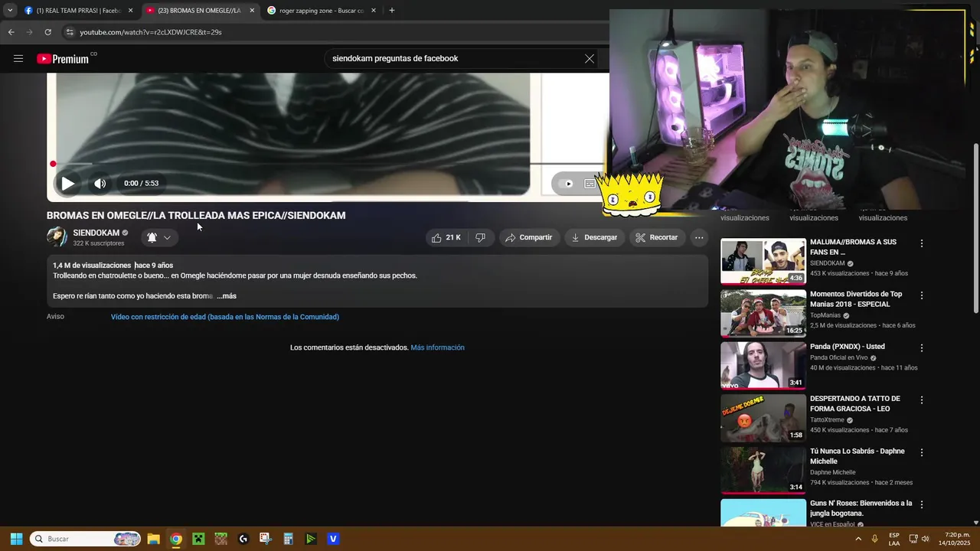Open Momentos Divertidos de Top Manias thumbnail
Image resolution: width=980 pixels, height=551 pixels.
[763, 314]
